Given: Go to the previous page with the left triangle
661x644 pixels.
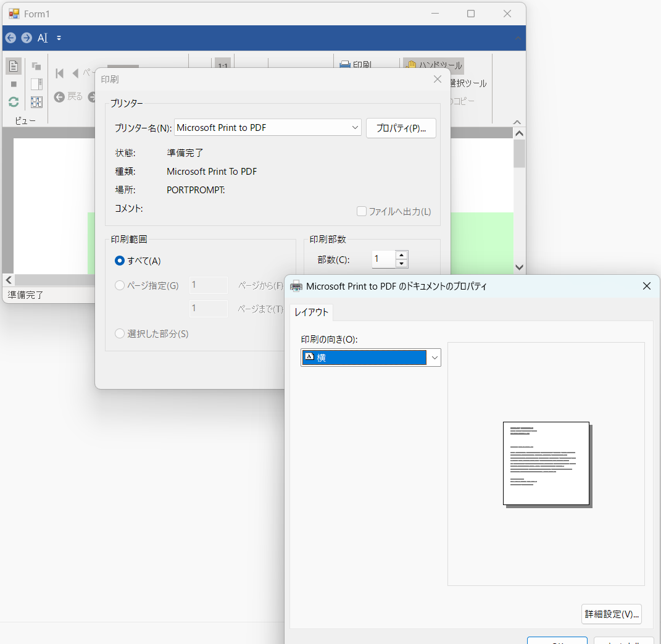Looking at the screenshot, I should tap(75, 73).
